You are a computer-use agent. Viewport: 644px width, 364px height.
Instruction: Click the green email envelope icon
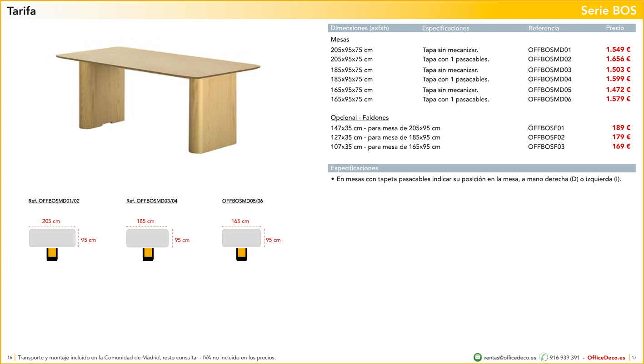pos(478,357)
